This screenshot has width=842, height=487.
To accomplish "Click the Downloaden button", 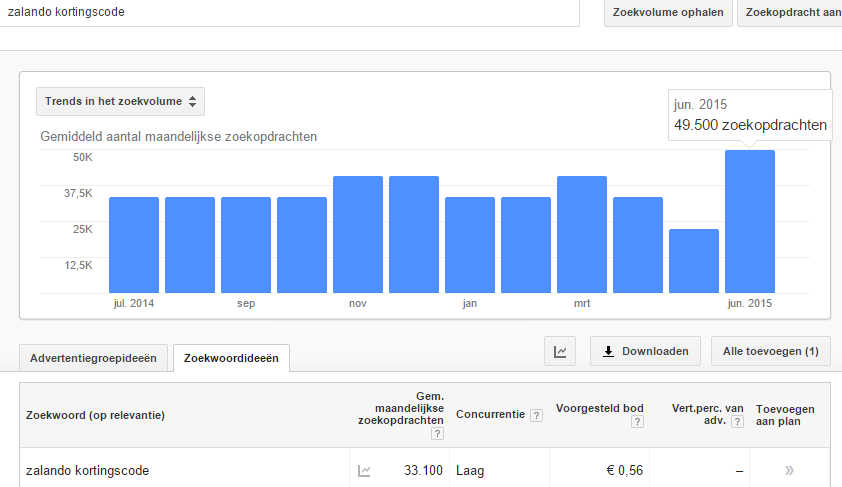I will pos(645,351).
